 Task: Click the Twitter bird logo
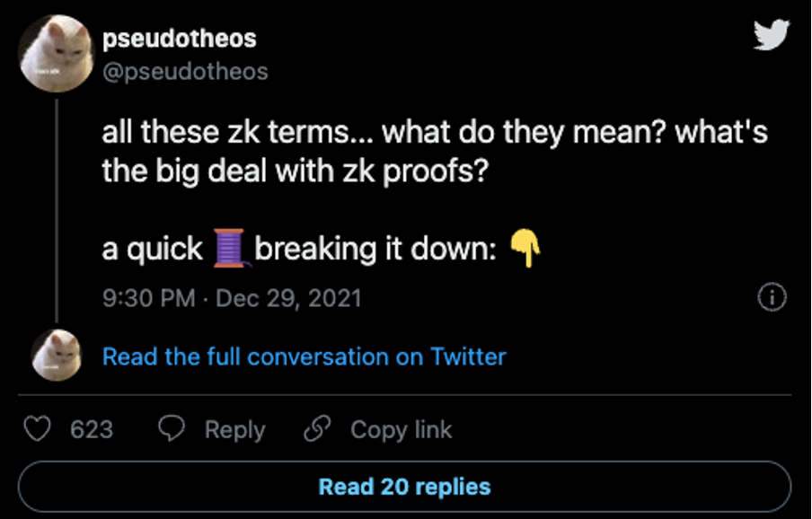pos(771,35)
